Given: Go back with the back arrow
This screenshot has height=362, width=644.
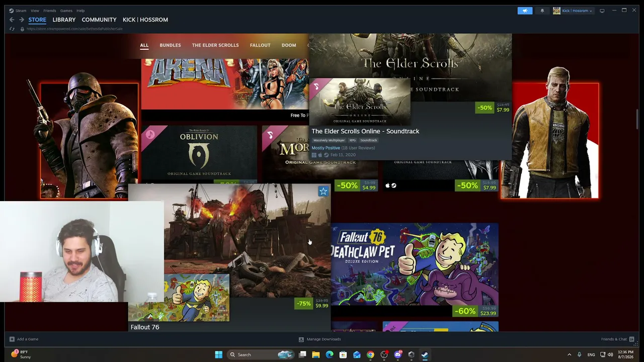Looking at the screenshot, I should 12,20.
